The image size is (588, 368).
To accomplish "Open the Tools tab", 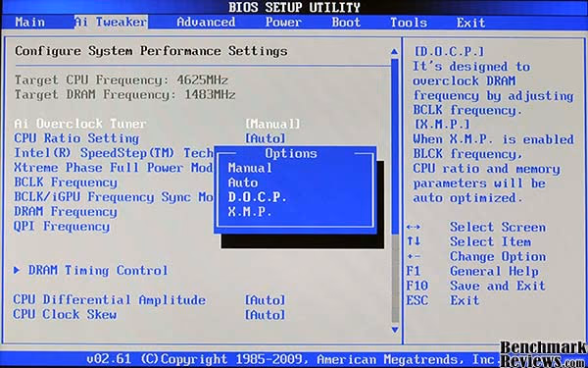I will [x=409, y=23].
